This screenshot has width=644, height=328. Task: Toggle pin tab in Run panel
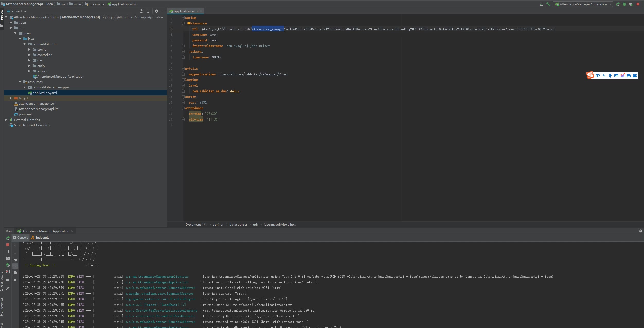click(8, 288)
